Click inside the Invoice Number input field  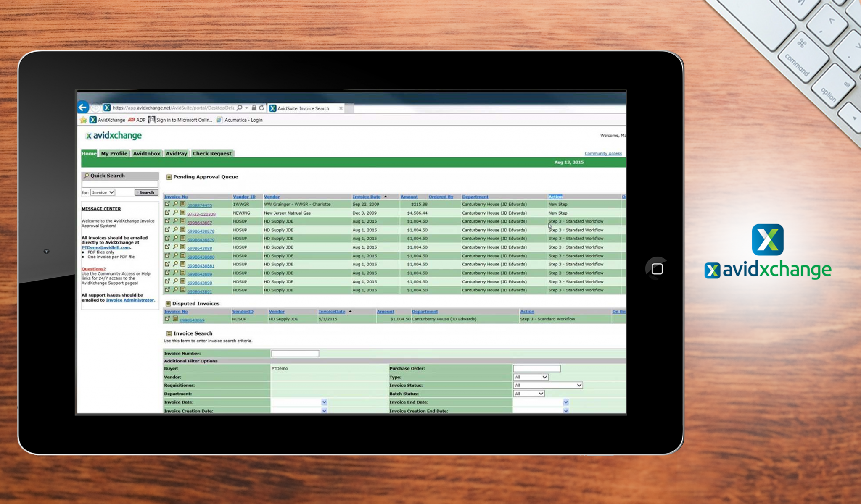click(x=295, y=353)
